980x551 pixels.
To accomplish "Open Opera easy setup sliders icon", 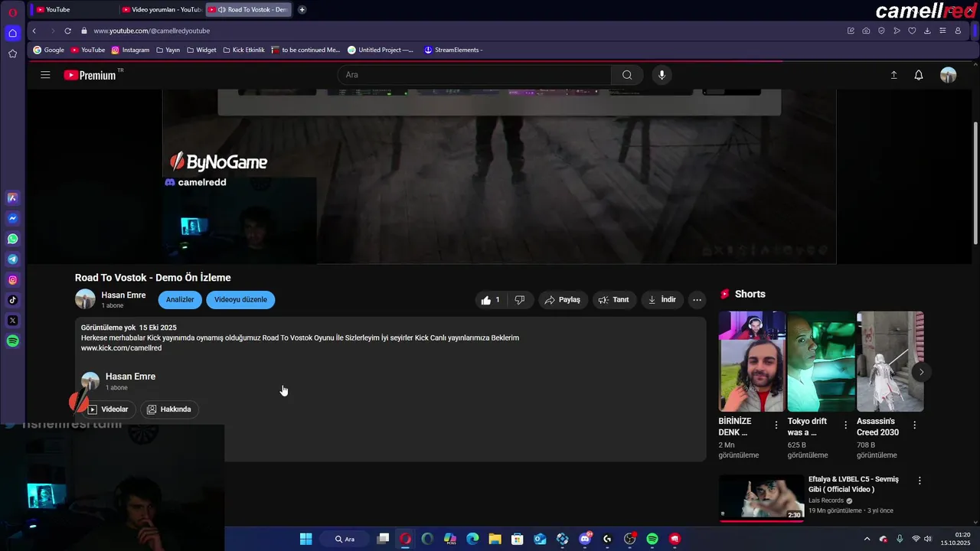I will coord(942,31).
